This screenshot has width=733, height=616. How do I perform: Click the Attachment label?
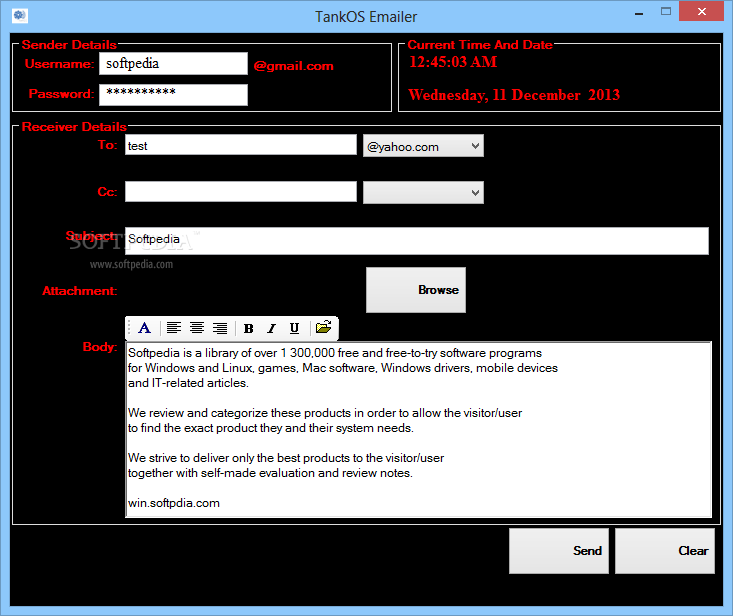click(79, 291)
